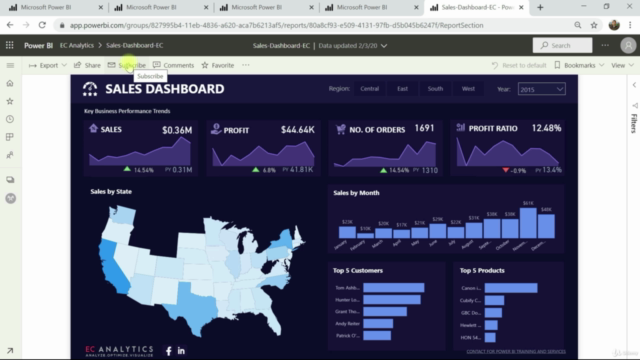Open header more options ellipsis near Search

pos(605,45)
